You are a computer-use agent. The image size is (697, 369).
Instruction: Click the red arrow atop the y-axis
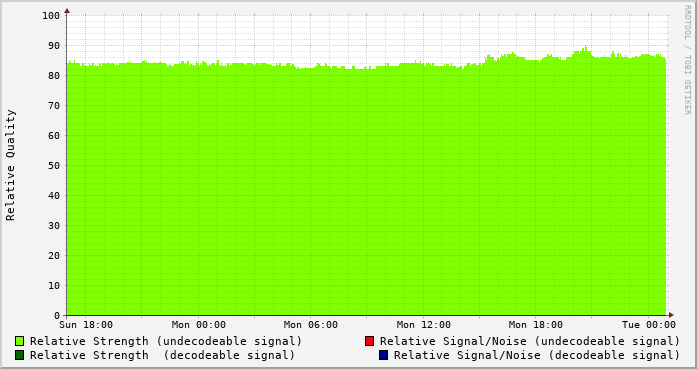(67, 10)
